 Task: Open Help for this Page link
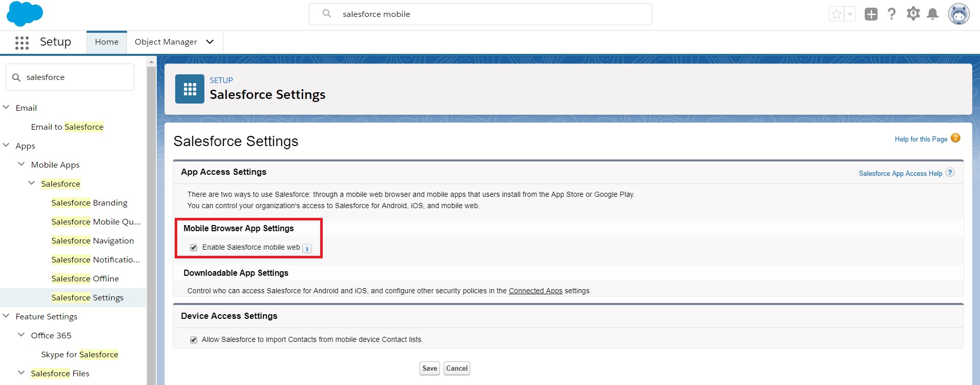(921, 139)
